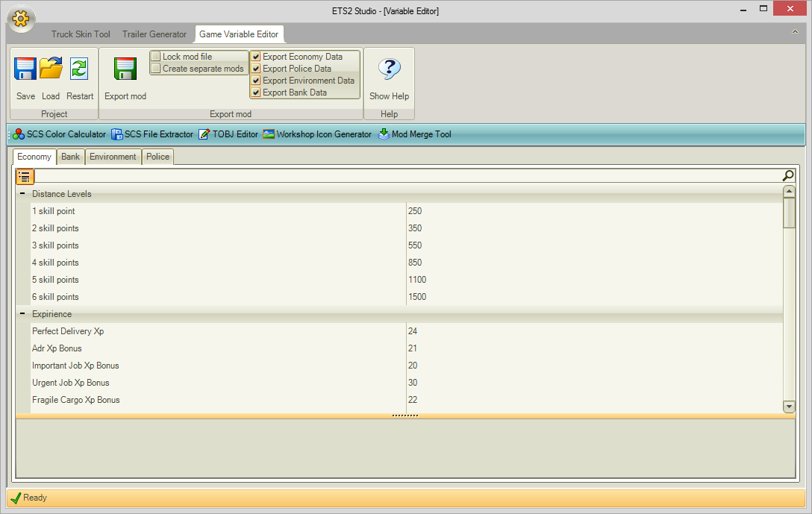The height and width of the screenshot is (514, 812).
Task: Click the scrollbar up arrow
Action: click(x=789, y=192)
